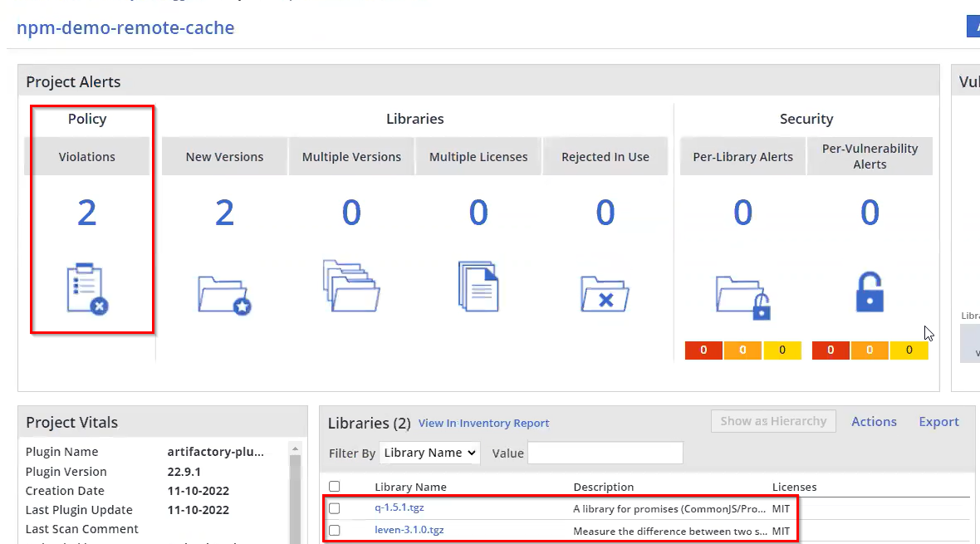The width and height of the screenshot is (980, 544).
Task: Click the Show as Hierarchy button
Action: point(773,421)
